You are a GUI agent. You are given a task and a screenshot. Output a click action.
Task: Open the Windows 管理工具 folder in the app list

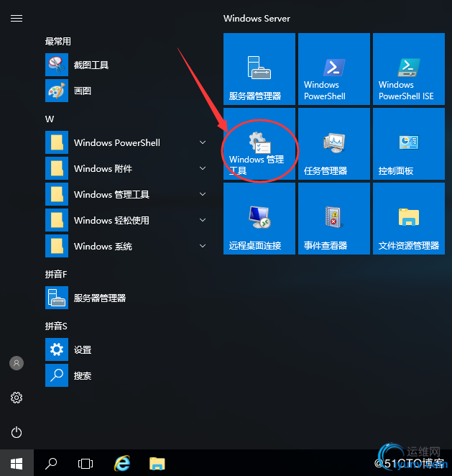(x=126, y=194)
